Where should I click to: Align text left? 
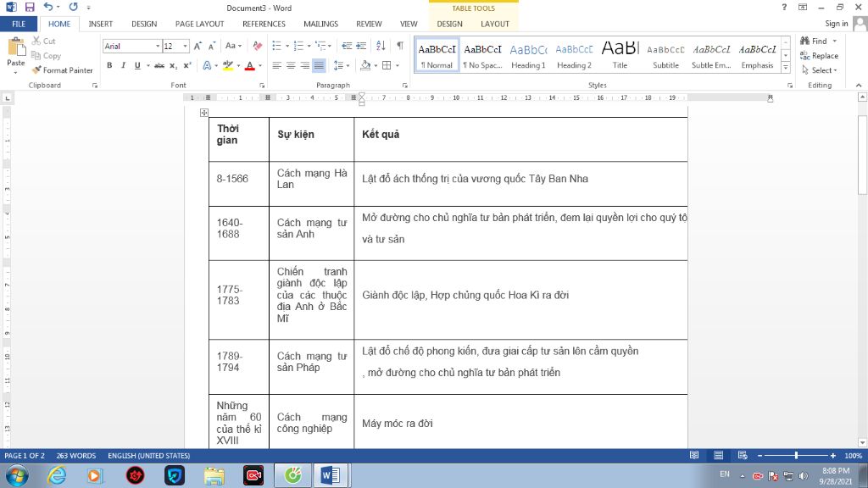[277, 65]
